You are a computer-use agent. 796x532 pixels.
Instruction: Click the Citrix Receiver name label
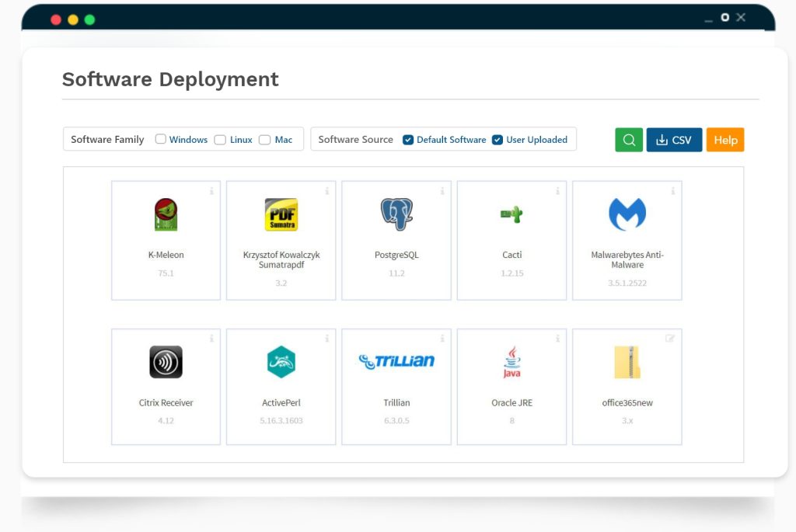tap(166, 402)
